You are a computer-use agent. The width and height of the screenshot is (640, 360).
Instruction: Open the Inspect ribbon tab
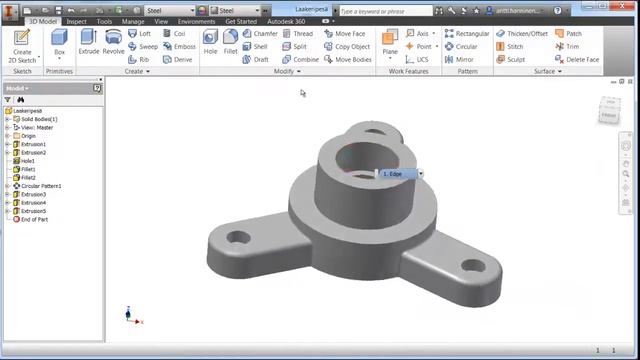[x=76, y=21]
